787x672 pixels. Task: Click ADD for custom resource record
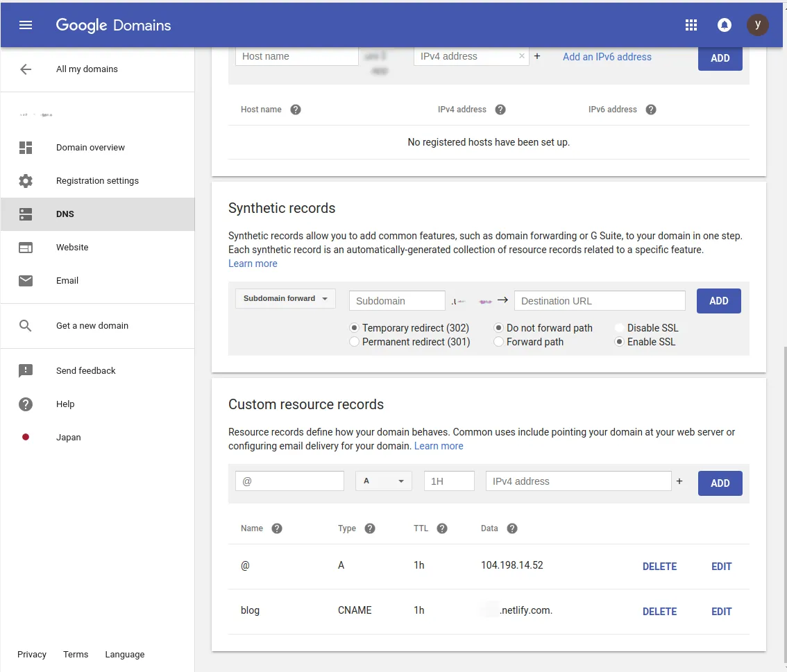[720, 483]
